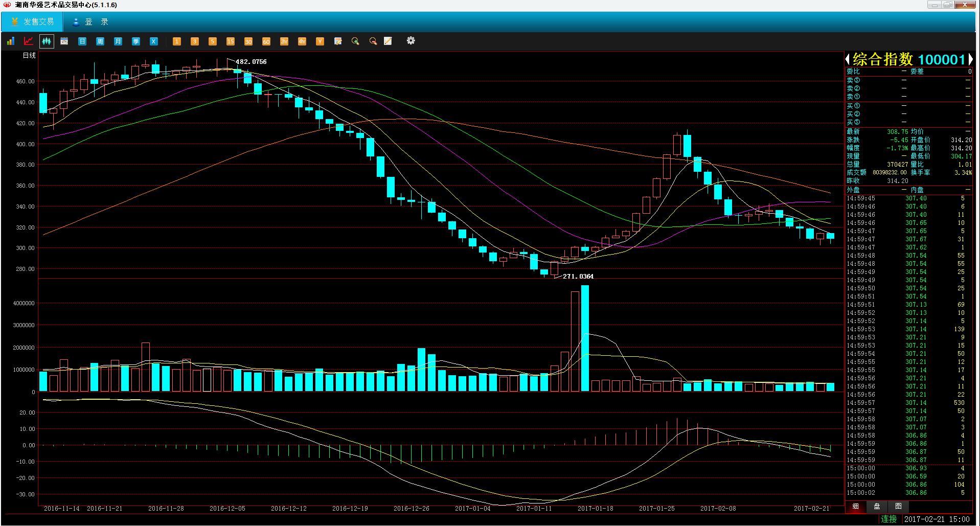Click the 2017-02-08 date axis label
This screenshot has width=980, height=526.
point(718,509)
